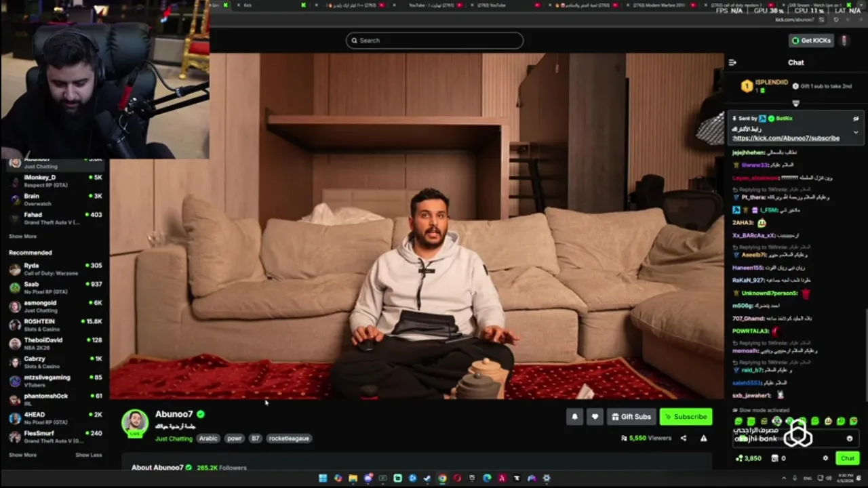The width and height of the screenshot is (868, 488).
Task: Open mtzslivegaming VTubers channel
Action: coord(54,381)
